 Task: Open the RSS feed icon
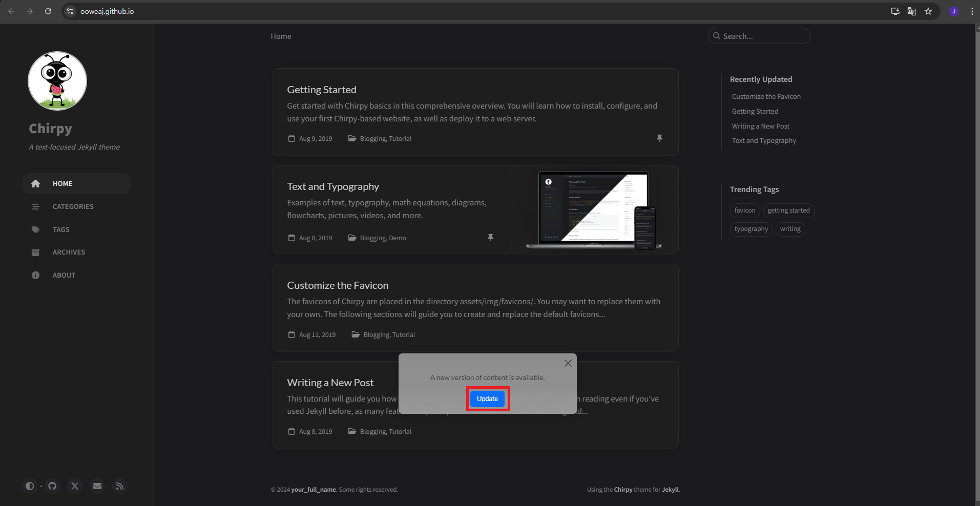tap(120, 486)
